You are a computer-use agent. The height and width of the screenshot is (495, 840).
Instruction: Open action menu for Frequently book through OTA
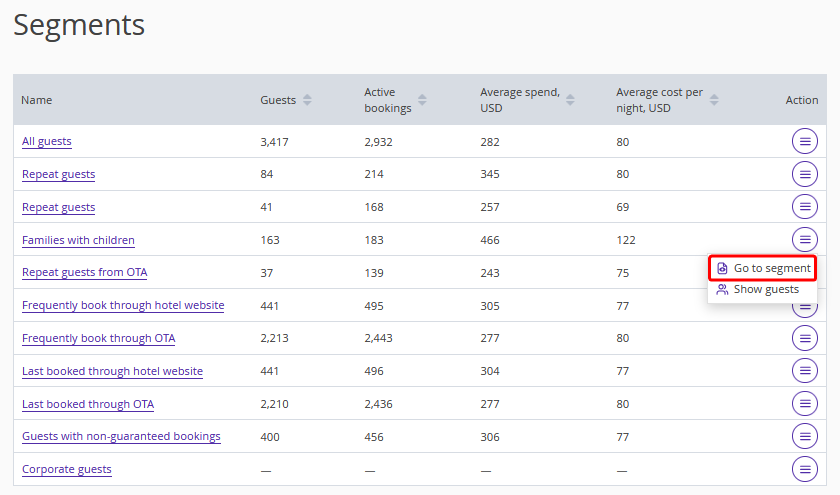[x=804, y=338]
